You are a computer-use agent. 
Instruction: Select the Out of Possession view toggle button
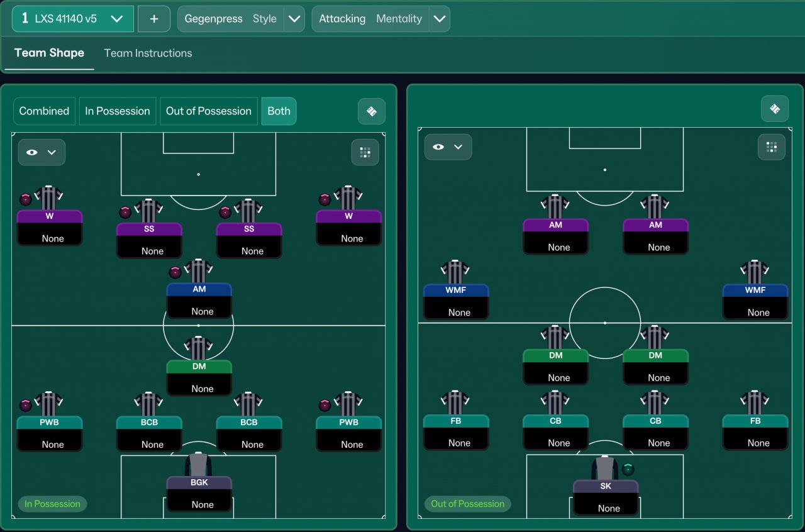point(209,111)
